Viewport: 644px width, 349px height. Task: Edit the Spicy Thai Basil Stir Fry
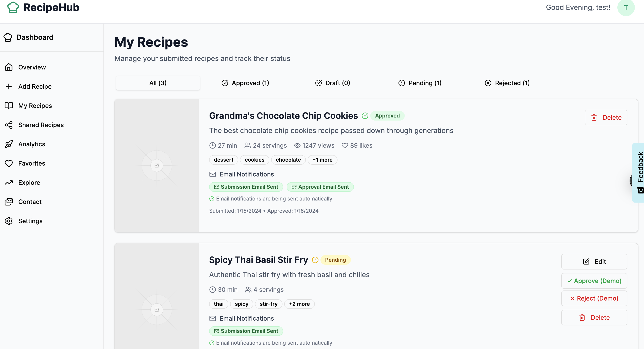click(x=594, y=262)
